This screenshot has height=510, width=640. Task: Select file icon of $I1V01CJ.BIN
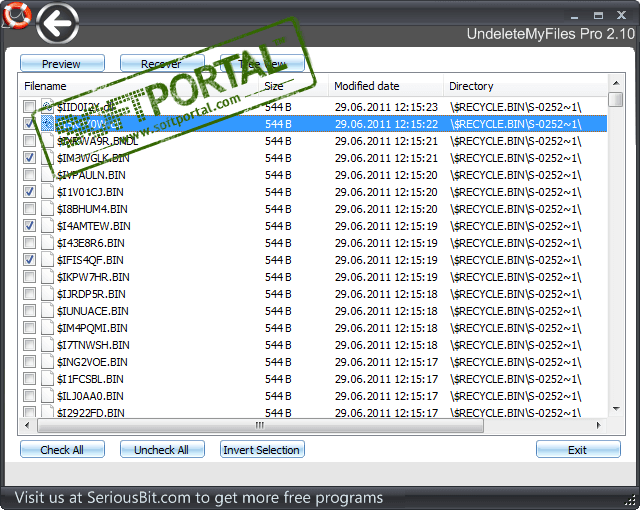coord(47,192)
